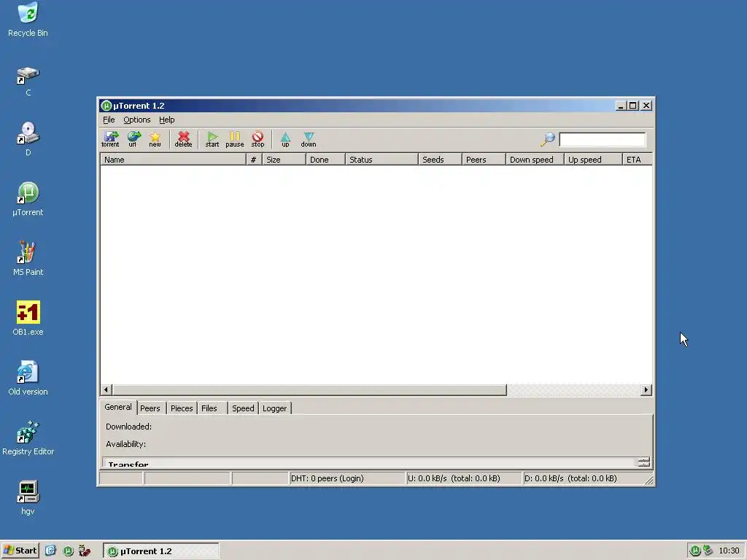Switch to the Peers tab
Viewport: 747px width, 560px height.
pyautogui.click(x=150, y=408)
